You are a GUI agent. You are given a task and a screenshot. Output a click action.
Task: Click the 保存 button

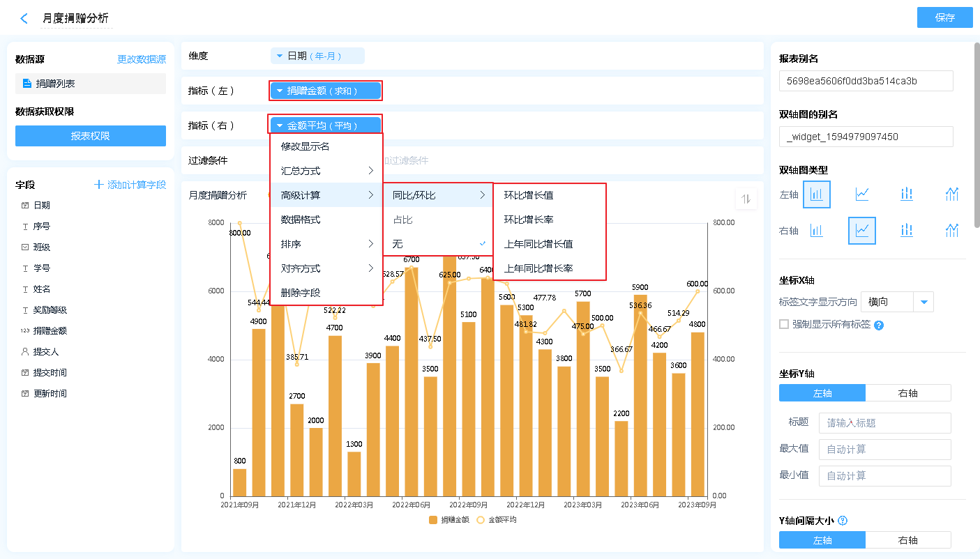944,18
